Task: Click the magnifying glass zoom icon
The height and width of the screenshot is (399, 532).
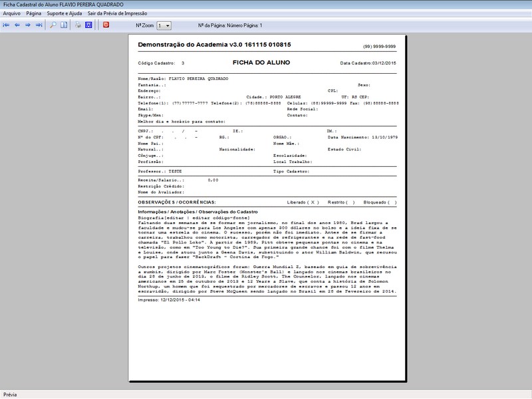Action: coord(53,25)
